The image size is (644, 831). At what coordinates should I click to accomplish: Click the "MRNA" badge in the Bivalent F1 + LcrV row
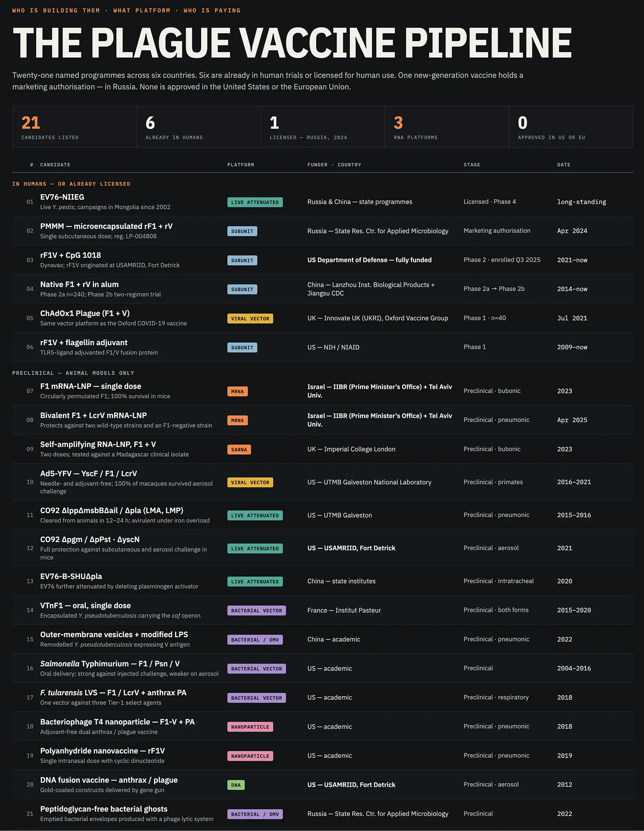click(x=238, y=420)
